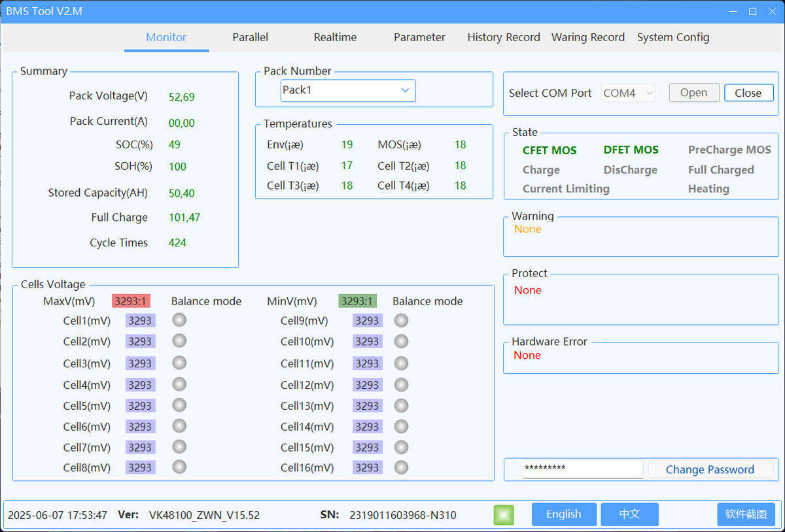The width and height of the screenshot is (785, 532).
Task: Click the green connection status indicator
Action: pyautogui.click(x=503, y=514)
